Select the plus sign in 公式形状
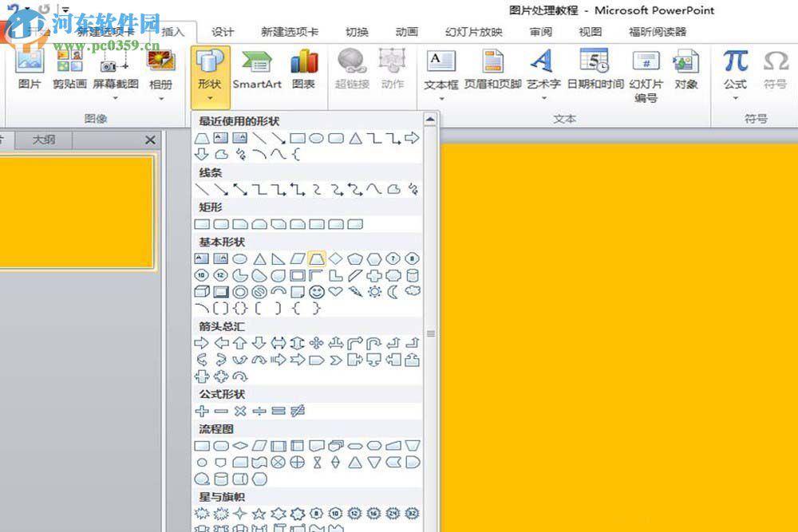Viewport: 798px width, 532px height. click(202, 411)
